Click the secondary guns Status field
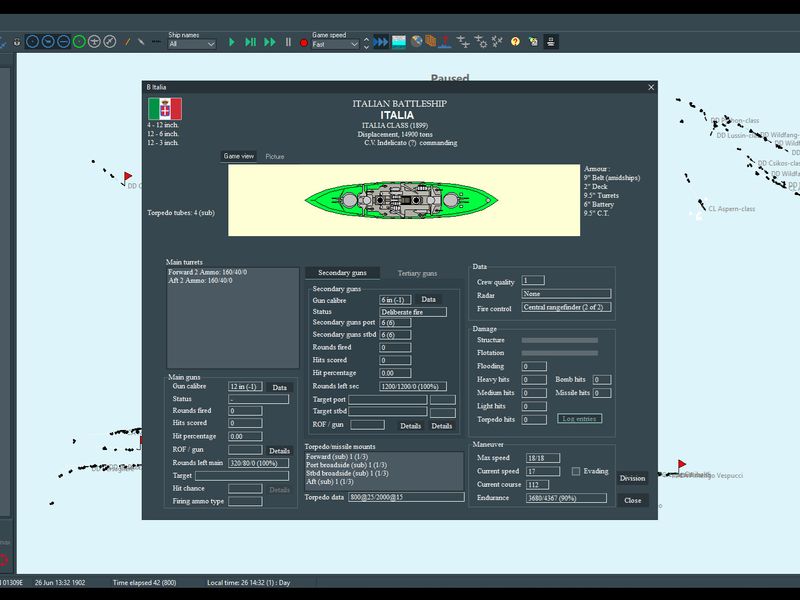 coord(413,312)
